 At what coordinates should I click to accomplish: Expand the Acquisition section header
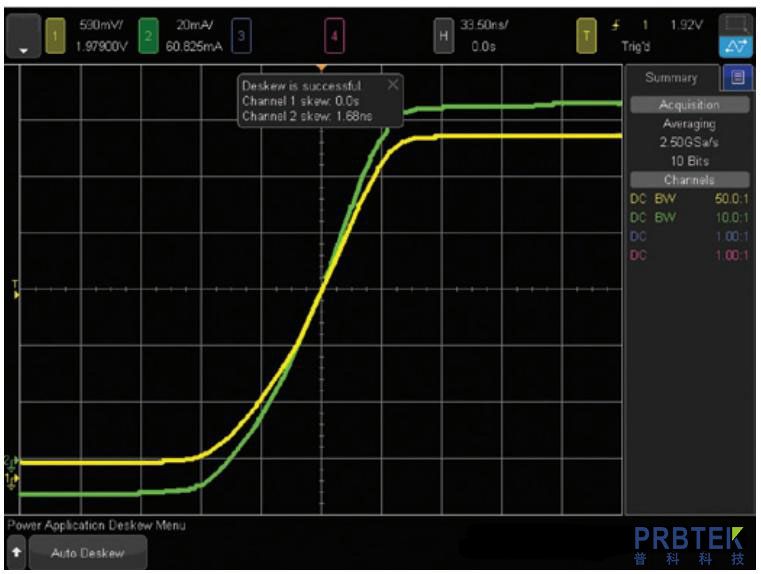coord(688,105)
